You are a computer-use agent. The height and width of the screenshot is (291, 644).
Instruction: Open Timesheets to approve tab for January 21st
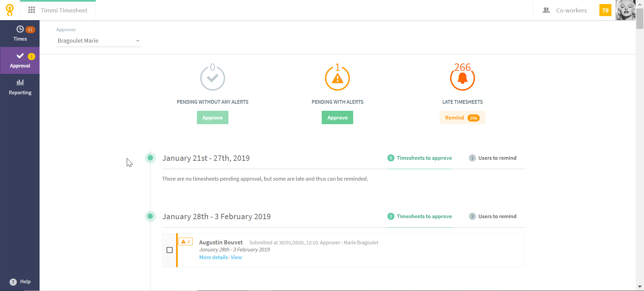[x=420, y=158]
